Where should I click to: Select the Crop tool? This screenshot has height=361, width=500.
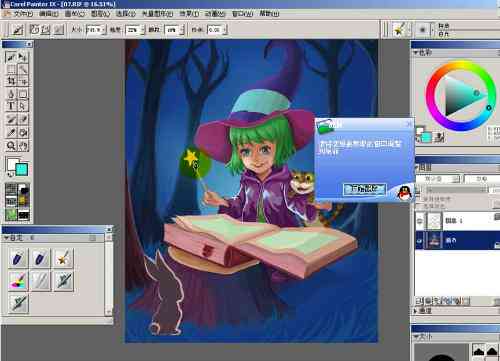point(11,81)
